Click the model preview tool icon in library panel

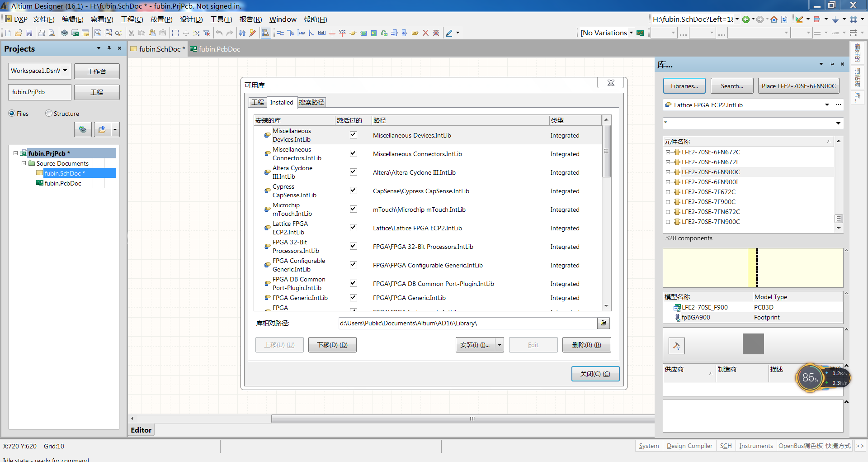(x=677, y=346)
